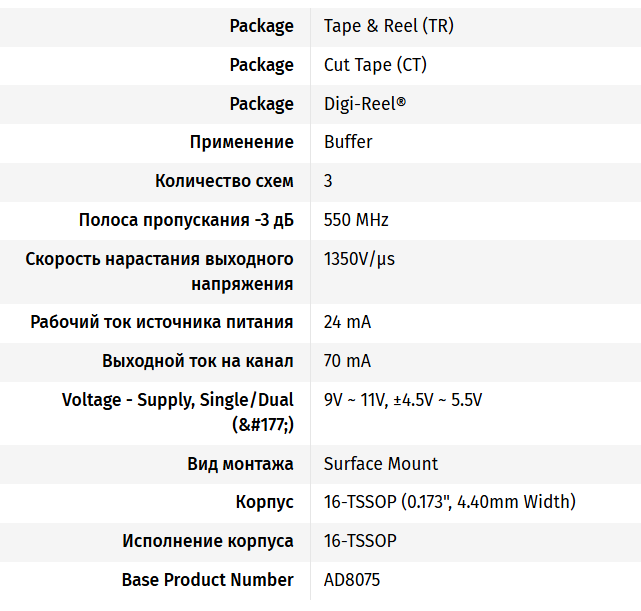641x611 pixels.
Task: Click the AD8075 base product number
Action: coord(352,580)
